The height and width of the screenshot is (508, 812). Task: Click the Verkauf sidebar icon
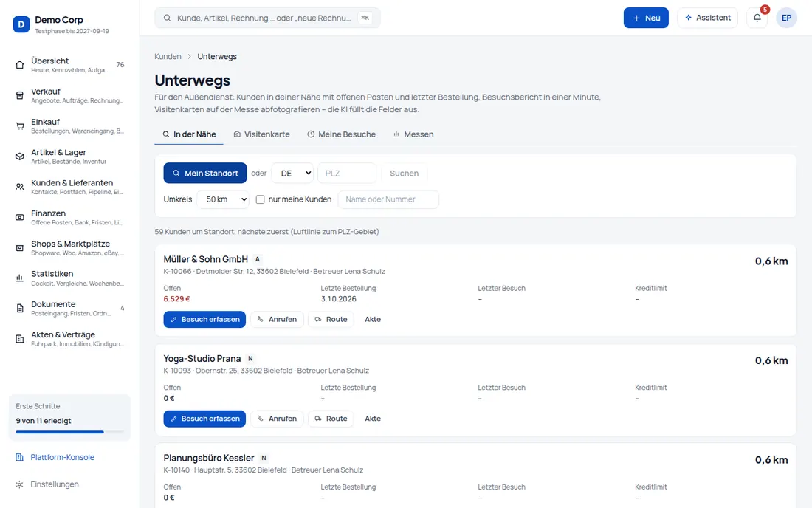pos(20,95)
